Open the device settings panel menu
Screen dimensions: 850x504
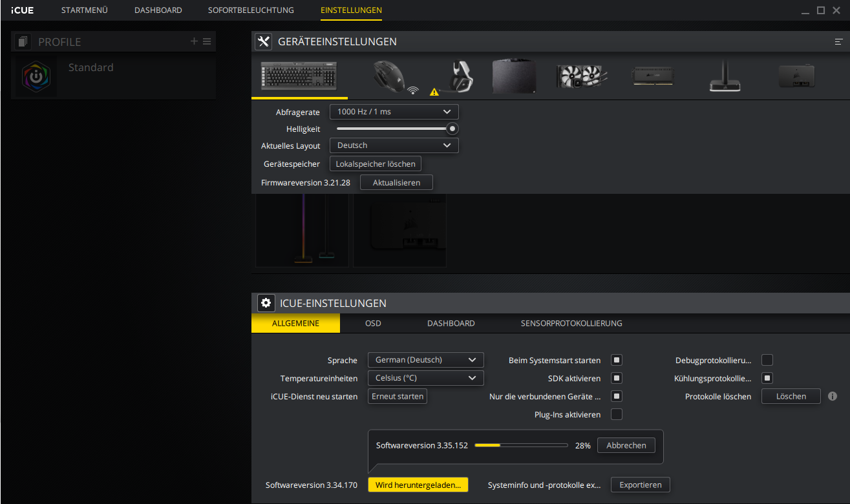838,41
